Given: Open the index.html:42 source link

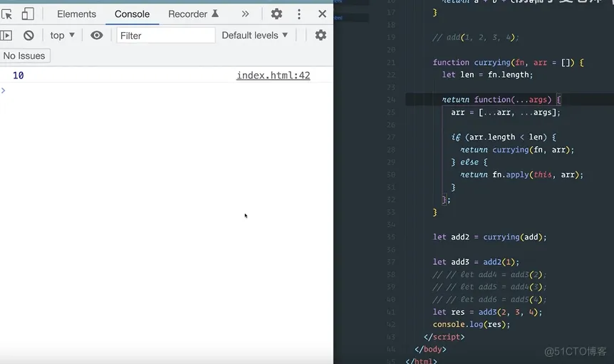Looking at the screenshot, I should (274, 75).
